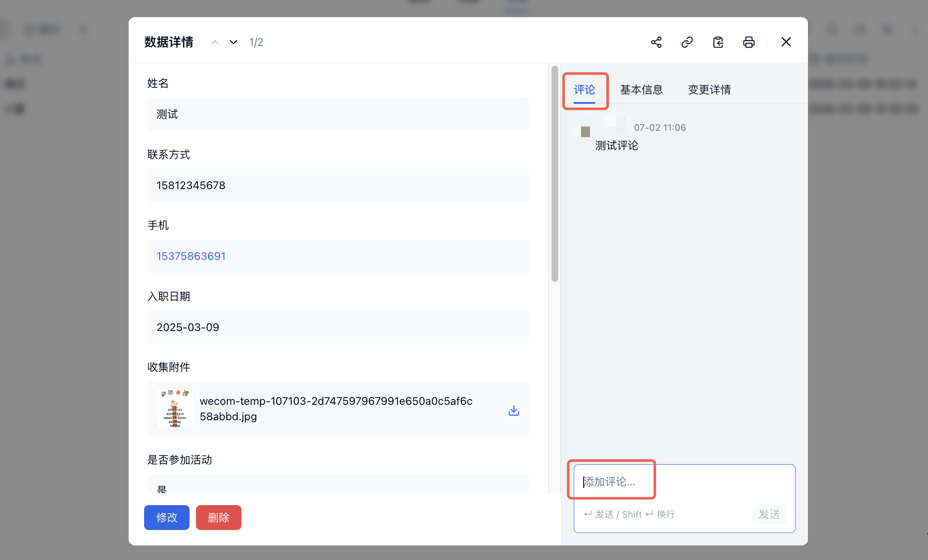928x560 pixels.
Task: Go to previous record arrow
Action: click(215, 42)
